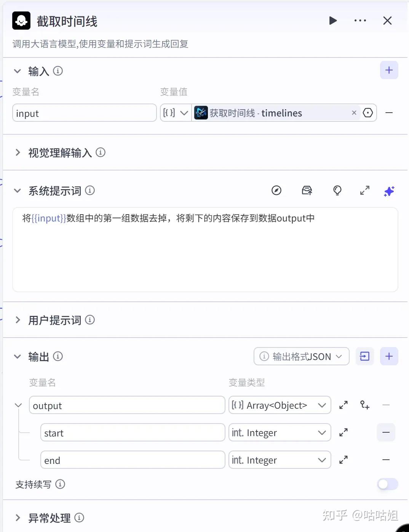The height and width of the screenshot is (532, 409).
Task: Expand the 视觉理解输入 section
Action: point(18,153)
